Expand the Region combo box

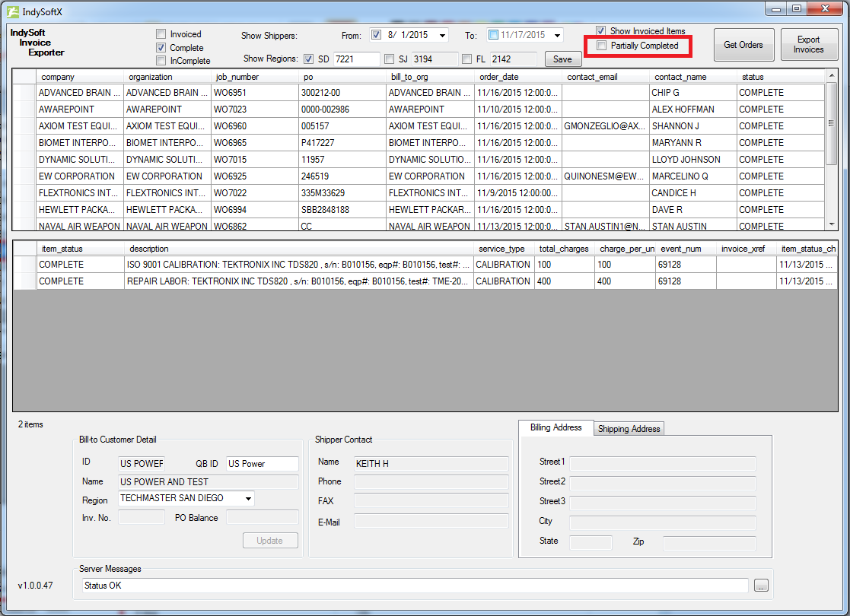click(248, 499)
